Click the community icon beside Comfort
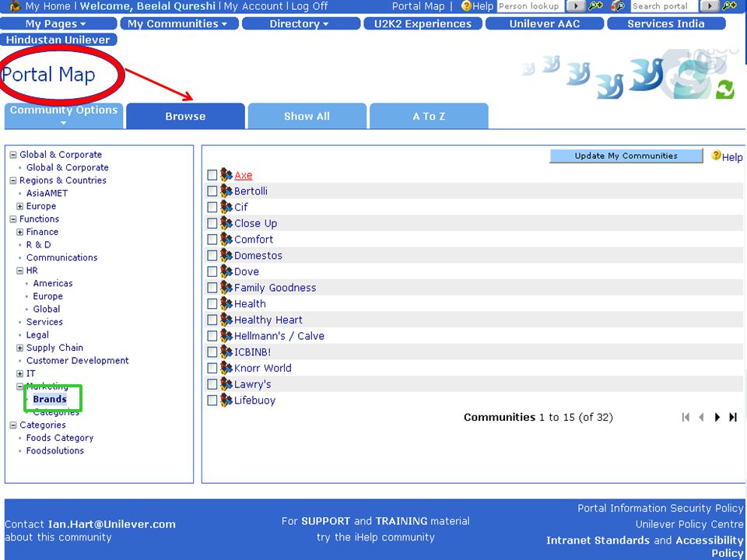 click(x=226, y=239)
